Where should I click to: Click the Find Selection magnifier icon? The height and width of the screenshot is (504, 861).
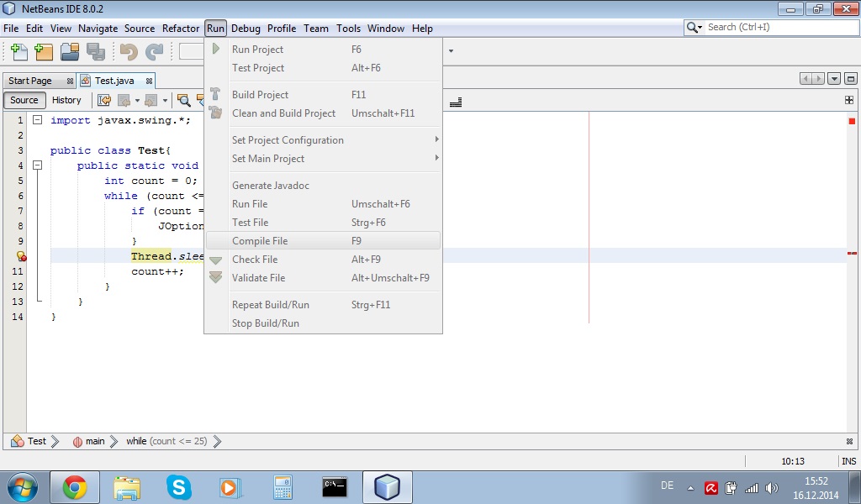(x=183, y=100)
